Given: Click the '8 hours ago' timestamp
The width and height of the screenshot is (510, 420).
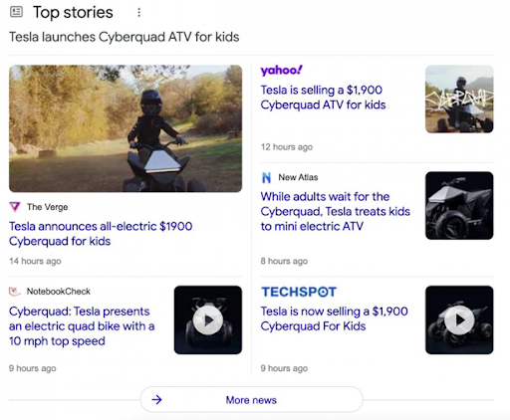Looking at the screenshot, I should click(284, 261).
